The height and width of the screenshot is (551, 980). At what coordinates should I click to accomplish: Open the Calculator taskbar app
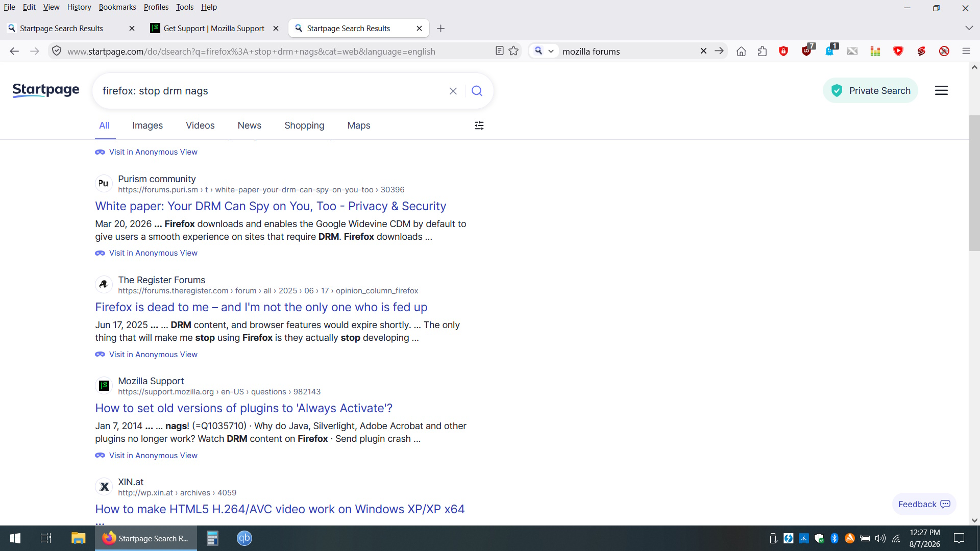pyautogui.click(x=212, y=538)
